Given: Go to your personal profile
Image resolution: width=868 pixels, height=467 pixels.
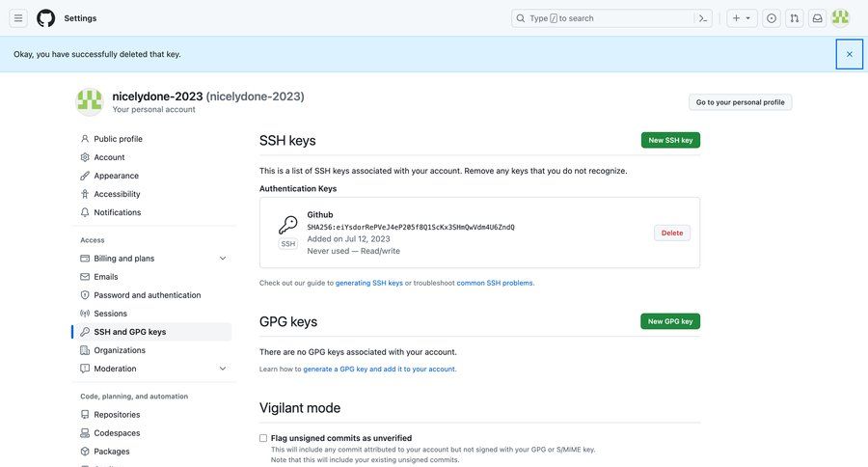Looking at the screenshot, I should (x=740, y=102).
